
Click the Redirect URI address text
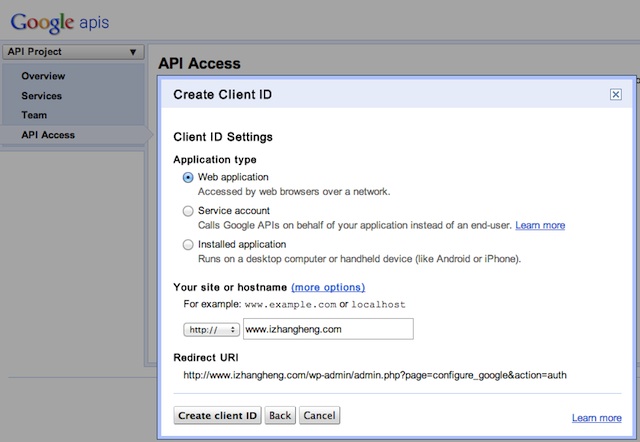pos(375,376)
